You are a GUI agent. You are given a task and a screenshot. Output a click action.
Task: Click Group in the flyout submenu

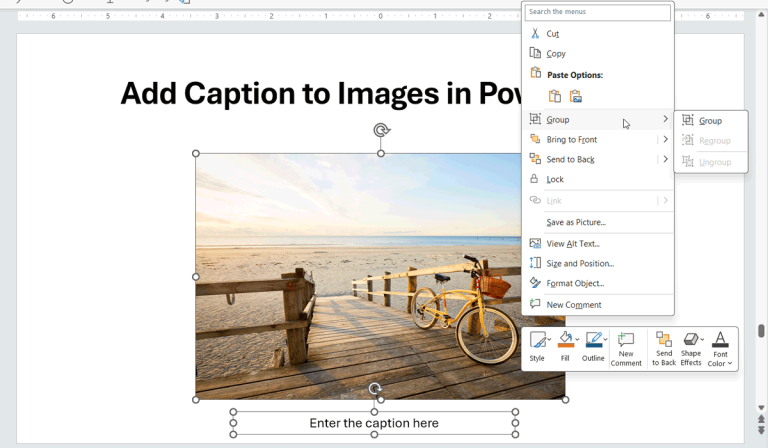click(x=711, y=121)
